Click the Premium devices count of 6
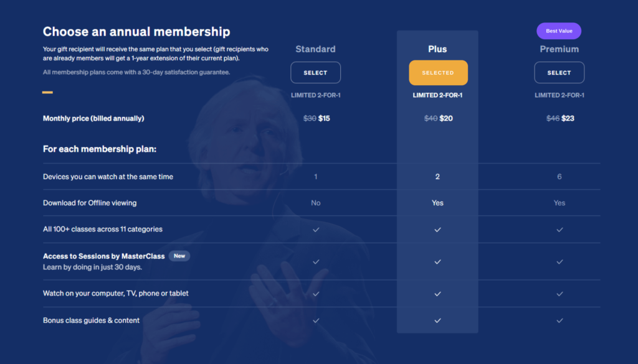This screenshot has width=638, height=364. pyautogui.click(x=559, y=176)
